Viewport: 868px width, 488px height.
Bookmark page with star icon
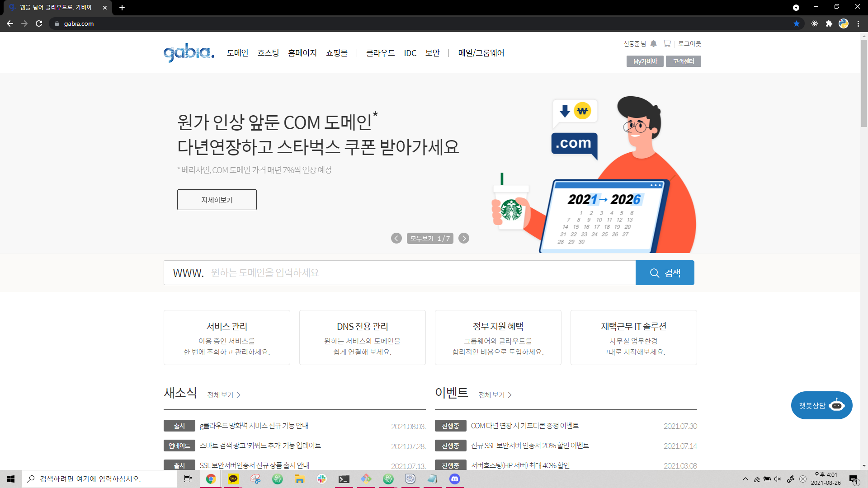click(797, 23)
